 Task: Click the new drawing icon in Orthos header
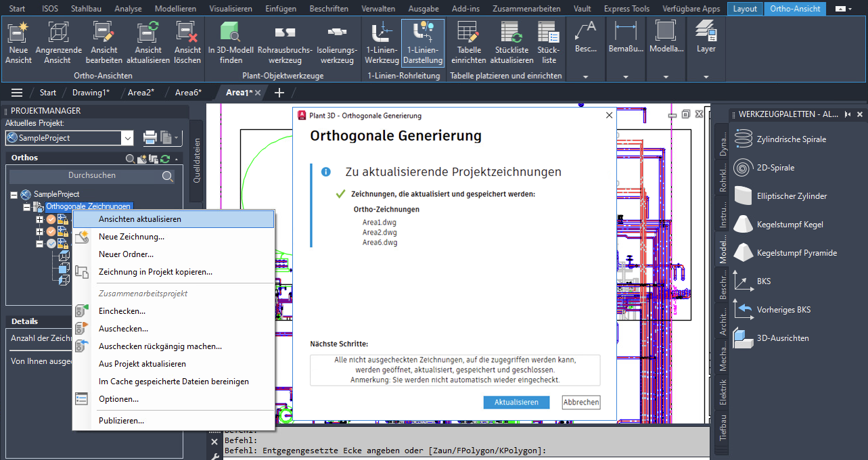click(x=142, y=158)
